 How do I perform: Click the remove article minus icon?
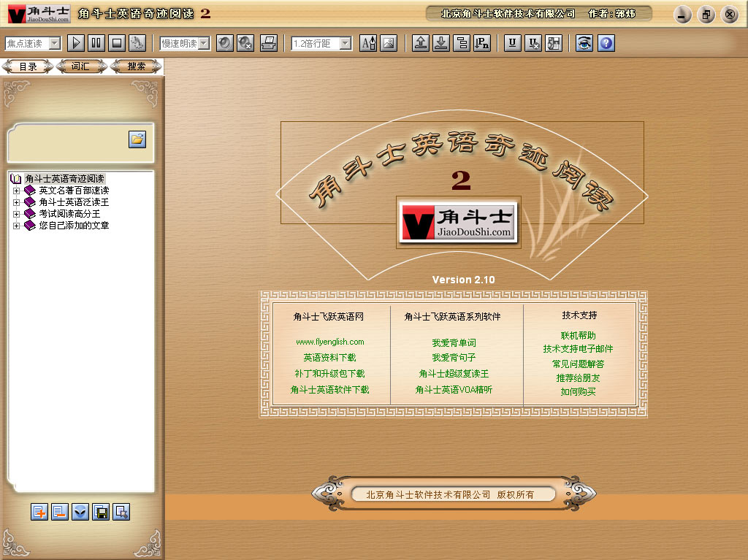click(x=60, y=513)
